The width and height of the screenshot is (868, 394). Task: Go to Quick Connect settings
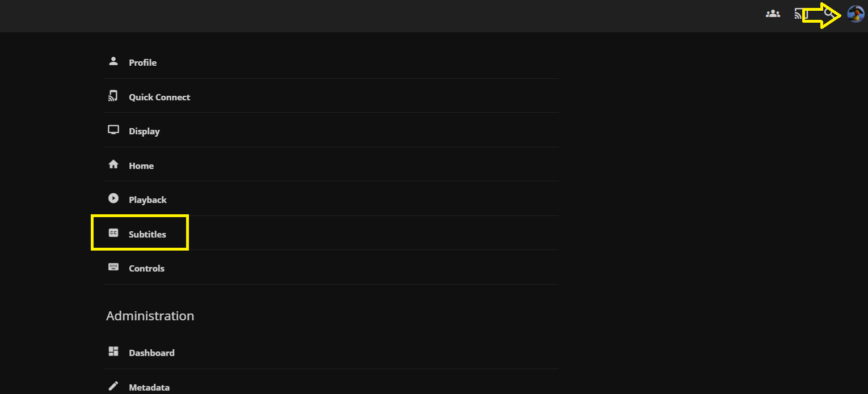point(159,97)
